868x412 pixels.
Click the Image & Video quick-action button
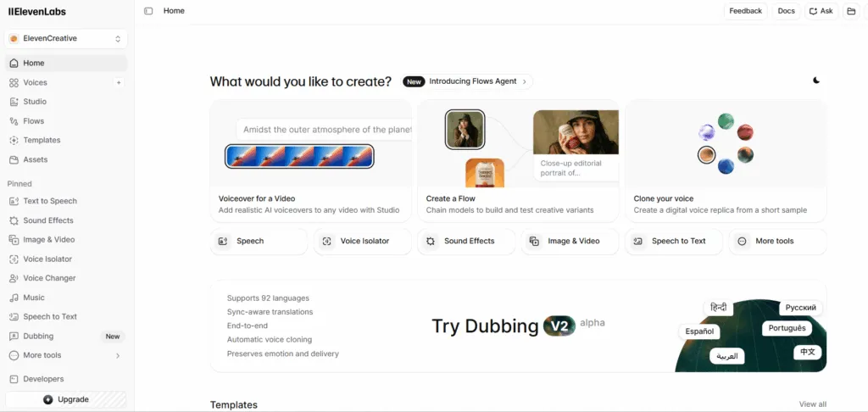point(570,242)
